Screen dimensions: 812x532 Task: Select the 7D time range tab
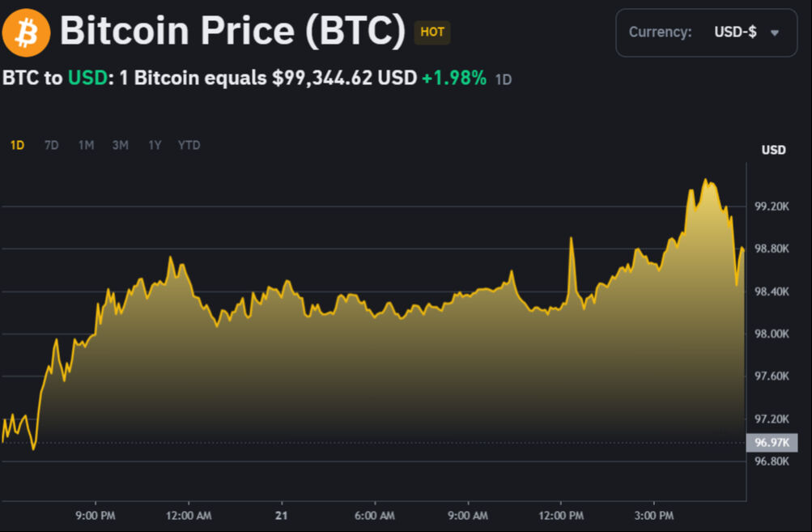[51, 144]
